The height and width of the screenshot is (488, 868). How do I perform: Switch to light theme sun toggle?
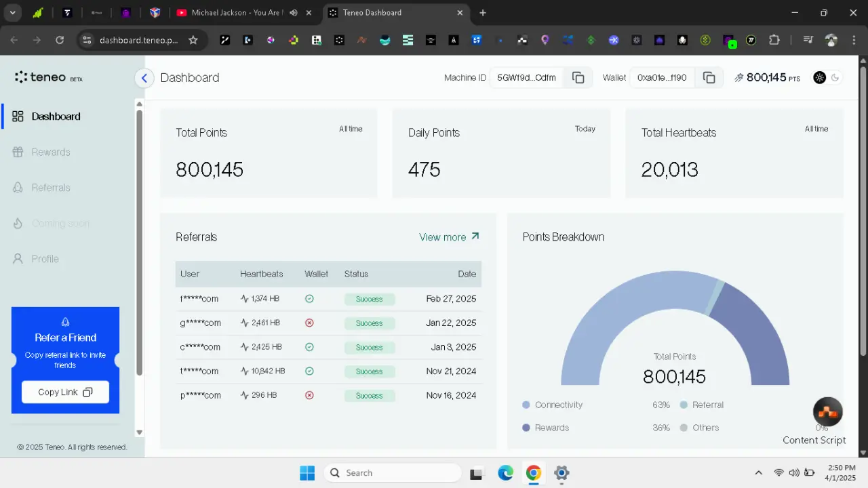(820, 77)
